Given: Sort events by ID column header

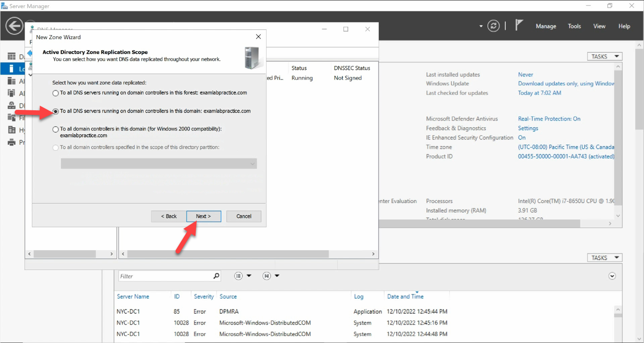Looking at the screenshot, I should point(177,297).
